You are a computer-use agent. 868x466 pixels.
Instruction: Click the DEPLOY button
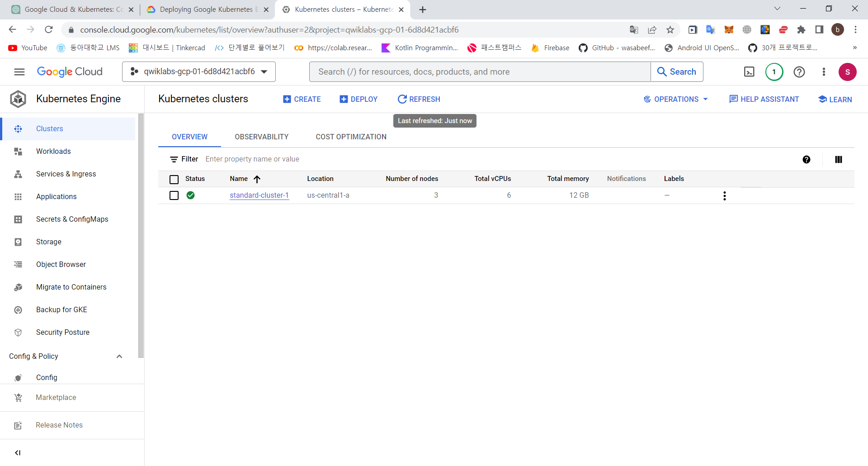pos(359,100)
